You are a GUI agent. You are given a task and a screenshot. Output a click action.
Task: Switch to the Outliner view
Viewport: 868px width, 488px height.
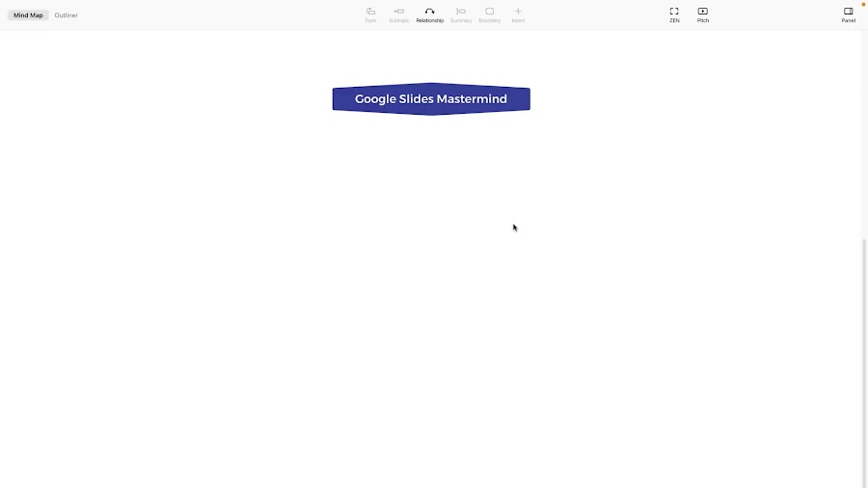click(66, 15)
